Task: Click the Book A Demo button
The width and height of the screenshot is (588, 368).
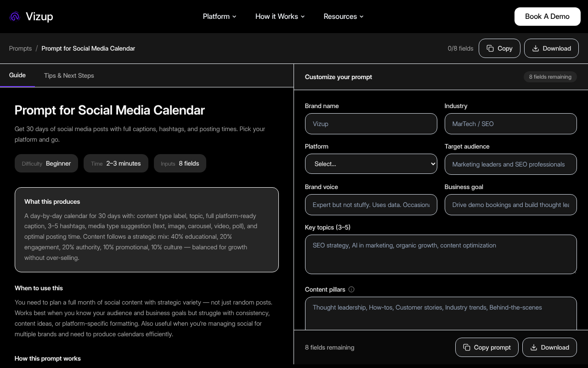Action: pos(547,16)
